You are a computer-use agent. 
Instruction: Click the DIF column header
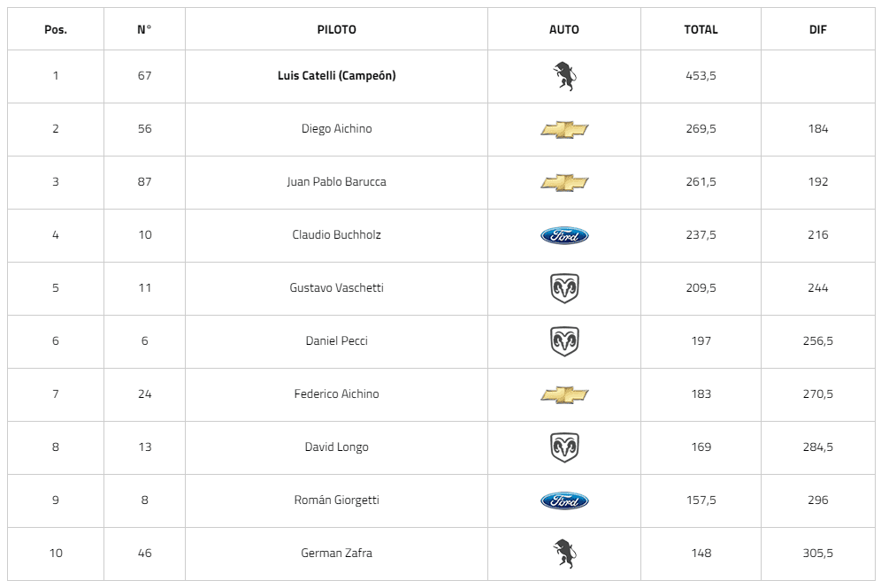pyautogui.click(x=818, y=29)
